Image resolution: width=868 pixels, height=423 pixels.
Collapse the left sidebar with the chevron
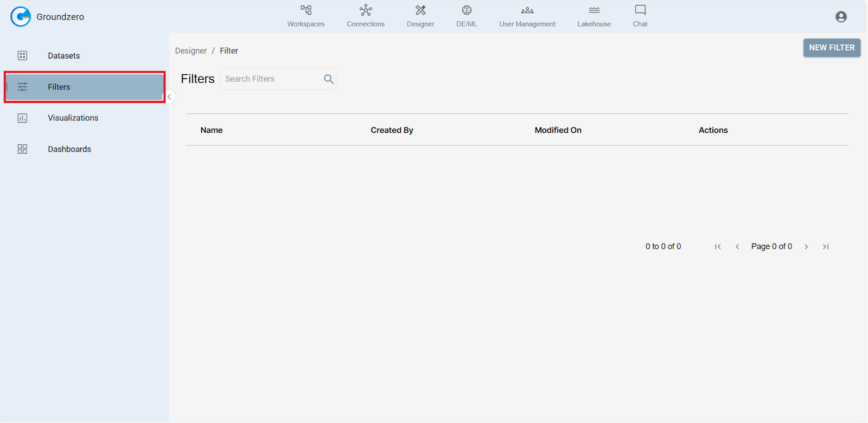[169, 97]
